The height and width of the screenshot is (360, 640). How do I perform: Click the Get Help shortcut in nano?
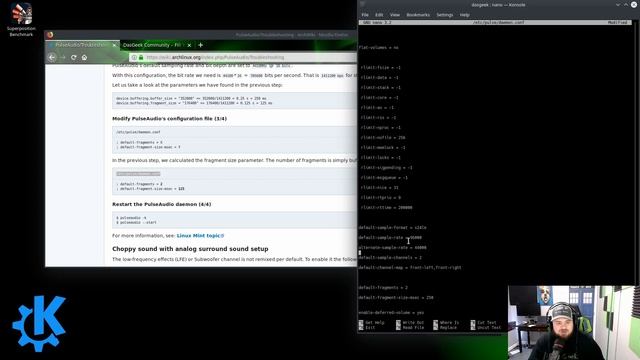(x=371, y=322)
